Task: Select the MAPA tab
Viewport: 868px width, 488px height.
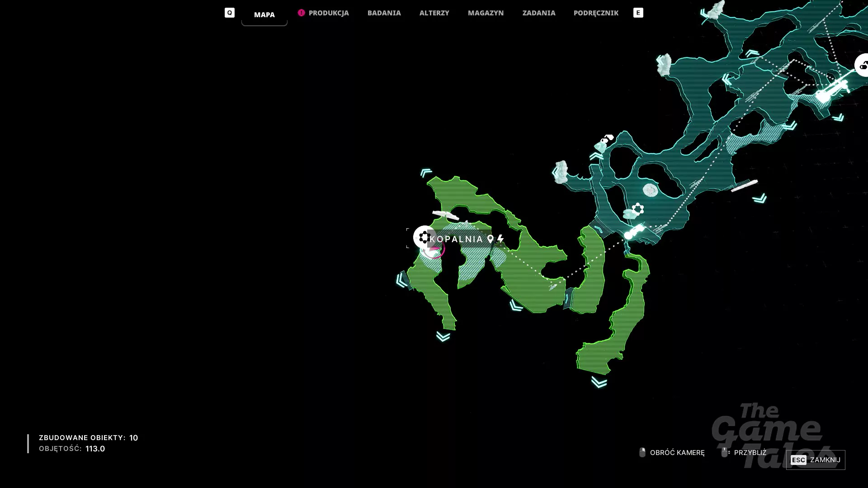Action: tap(264, 14)
